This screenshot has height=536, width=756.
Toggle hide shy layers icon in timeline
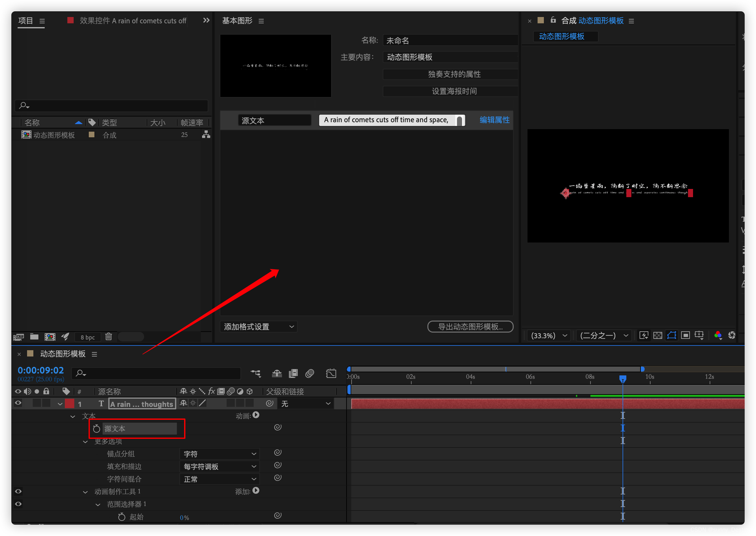click(277, 373)
